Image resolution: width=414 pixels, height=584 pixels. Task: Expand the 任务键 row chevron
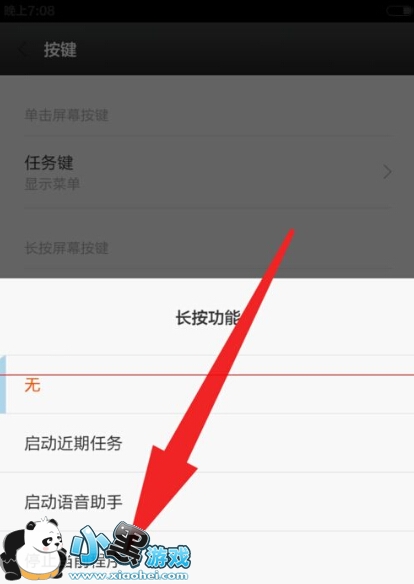387,172
